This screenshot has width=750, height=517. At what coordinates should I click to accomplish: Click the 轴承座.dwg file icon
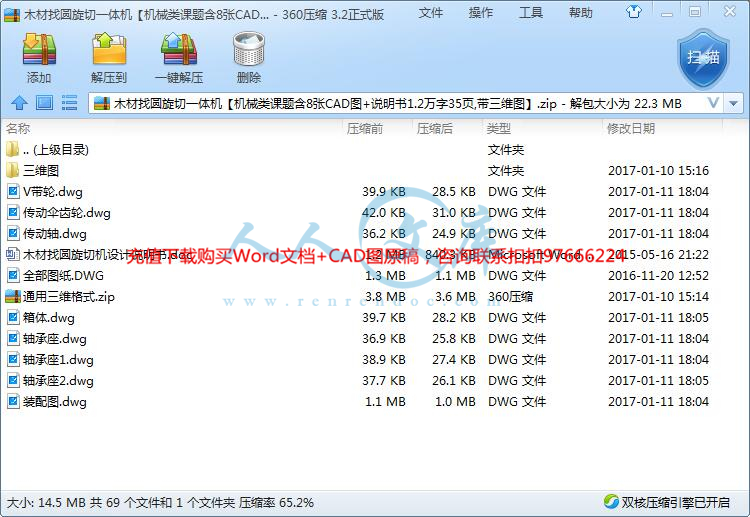[13, 339]
